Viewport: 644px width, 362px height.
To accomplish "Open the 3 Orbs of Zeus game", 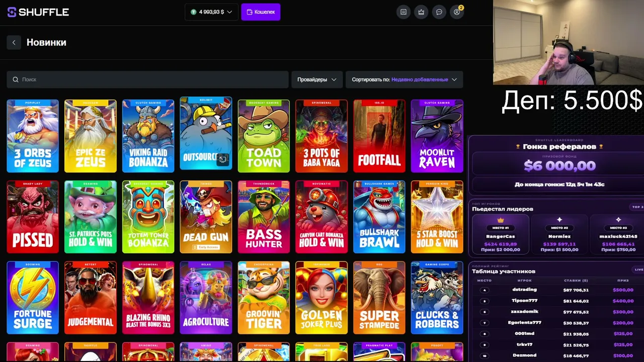I will pos(33,136).
